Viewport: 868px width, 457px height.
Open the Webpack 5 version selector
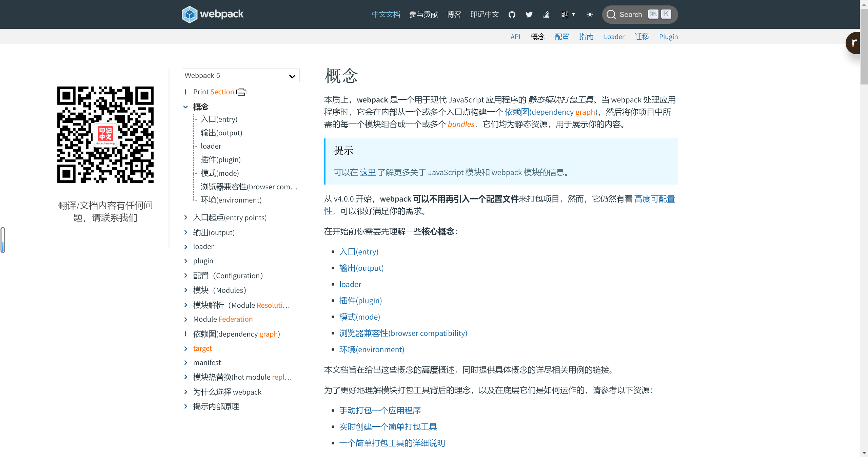click(240, 76)
